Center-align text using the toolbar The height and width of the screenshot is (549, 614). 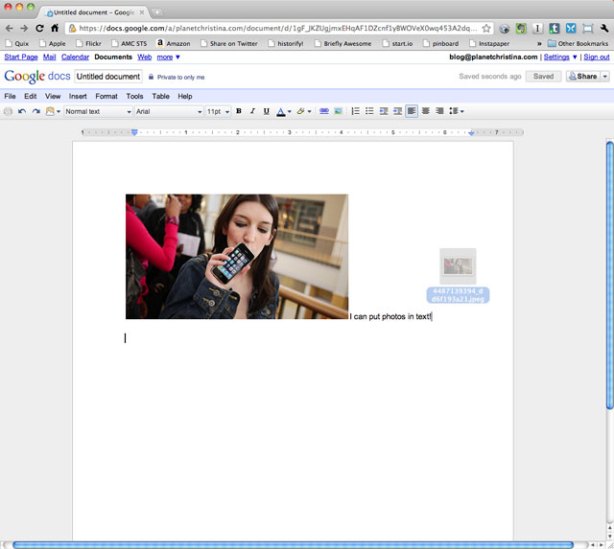coord(426,111)
